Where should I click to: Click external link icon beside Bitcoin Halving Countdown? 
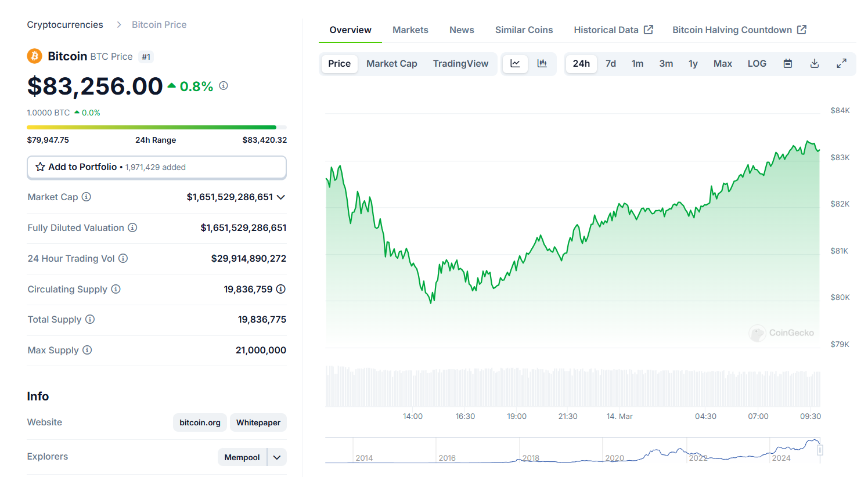tap(802, 30)
